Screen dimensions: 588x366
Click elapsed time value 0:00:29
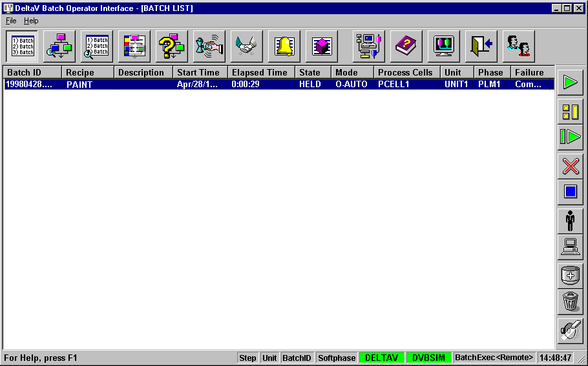coord(246,85)
